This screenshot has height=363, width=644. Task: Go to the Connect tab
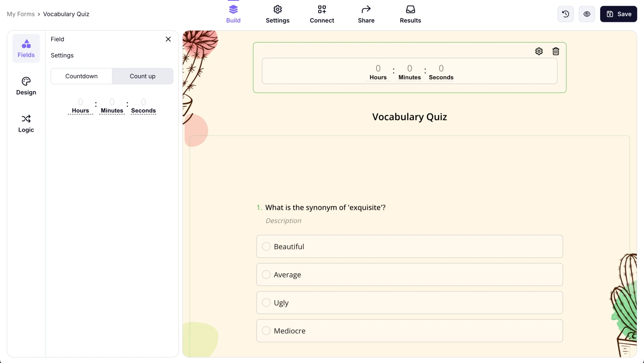pos(322,14)
